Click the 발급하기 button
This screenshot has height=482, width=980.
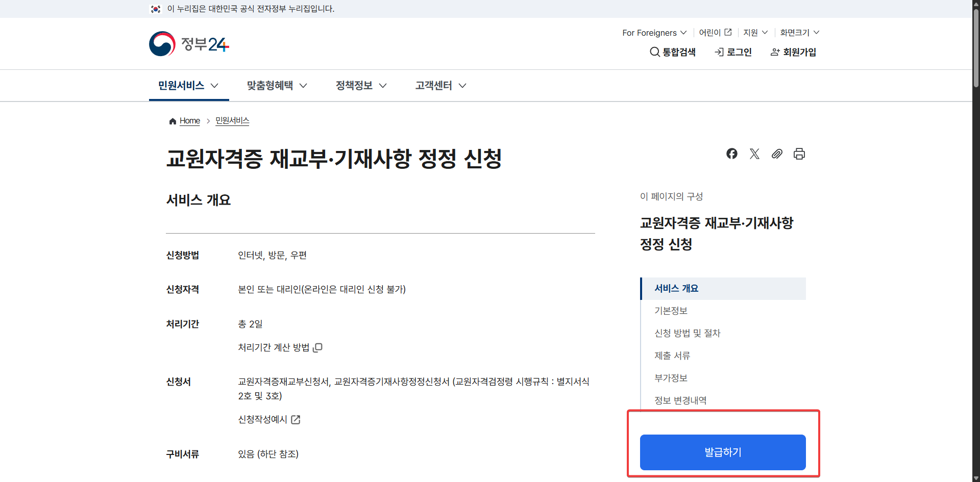coord(722,452)
